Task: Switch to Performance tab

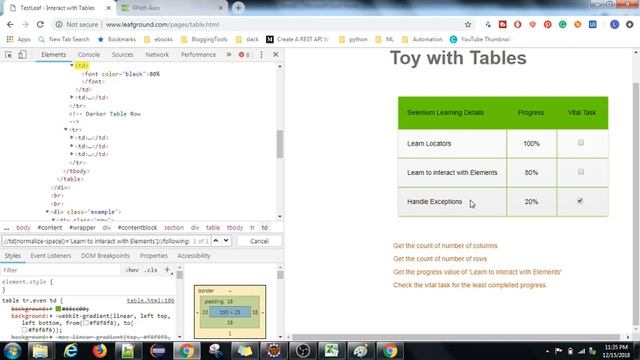Action: (x=198, y=54)
